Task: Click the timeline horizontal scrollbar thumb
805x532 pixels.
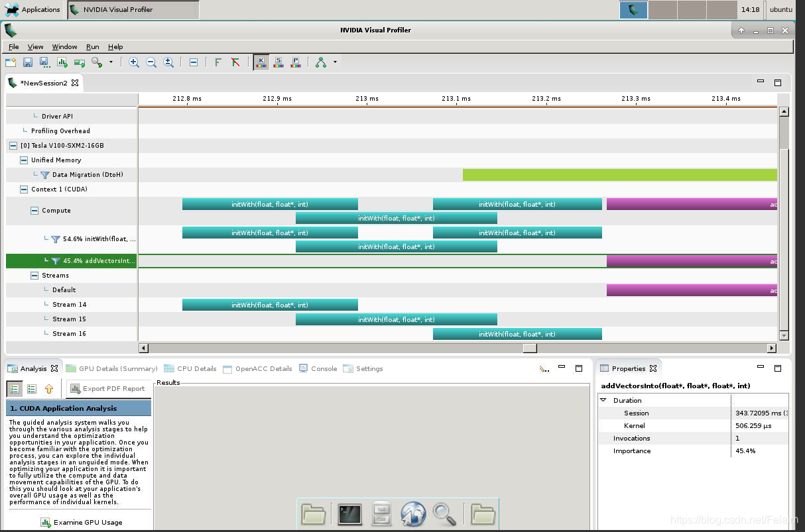Action: 530,348
